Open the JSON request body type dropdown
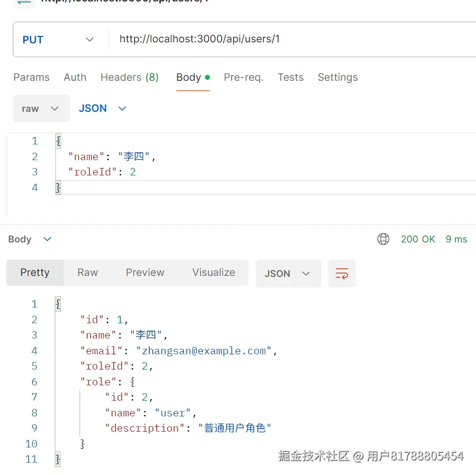Image resolution: width=476 pixels, height=475 pixels. click(102, 108)
